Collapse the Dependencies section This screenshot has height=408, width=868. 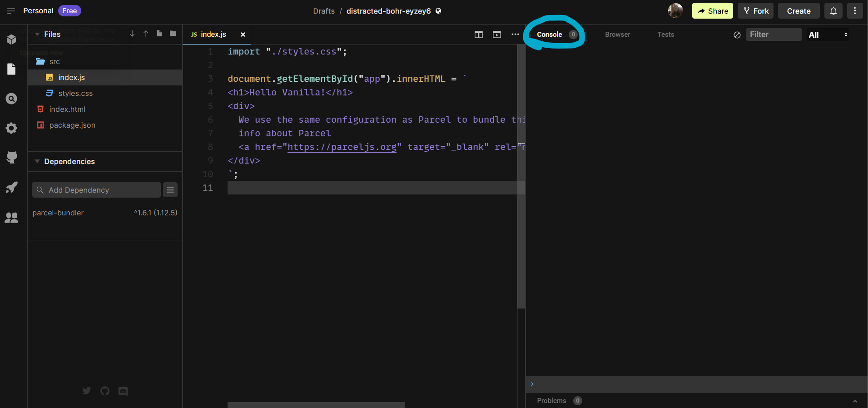(x=38, y=161)
